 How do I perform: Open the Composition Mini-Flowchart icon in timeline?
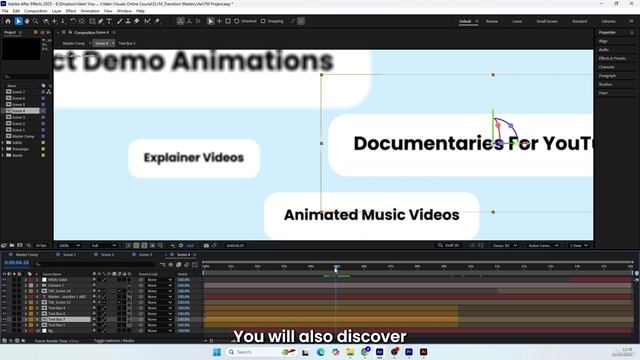coord(163,264)
